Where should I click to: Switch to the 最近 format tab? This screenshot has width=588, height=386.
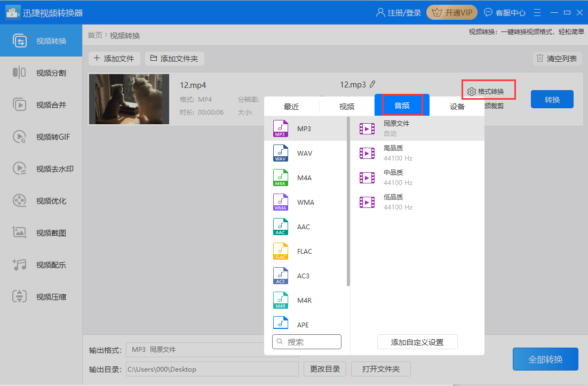tap(291, 106)
